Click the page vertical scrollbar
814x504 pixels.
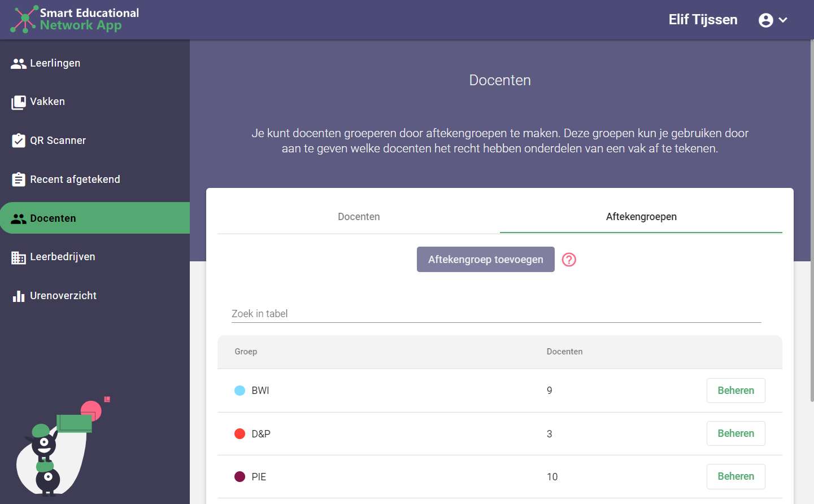tap(812, 220)
